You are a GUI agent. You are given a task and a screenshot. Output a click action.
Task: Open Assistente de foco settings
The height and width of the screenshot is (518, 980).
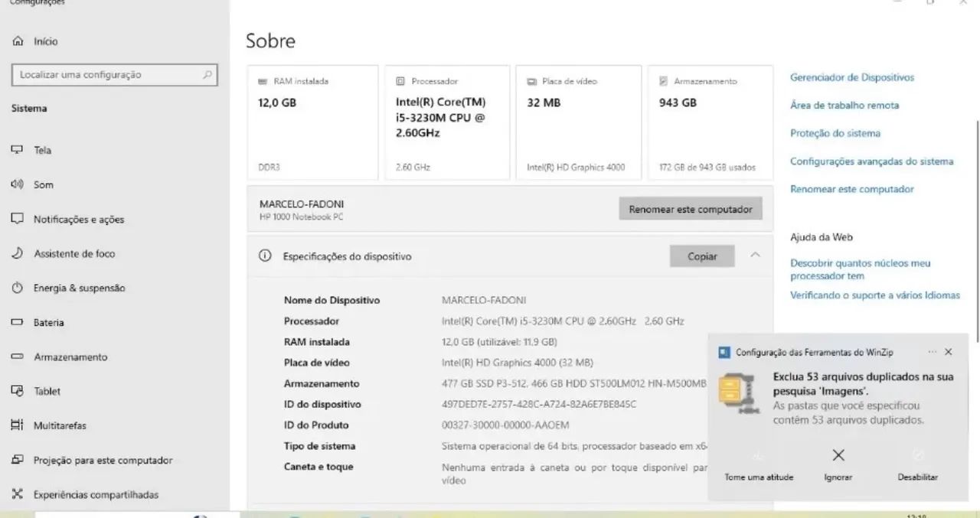pos(63,253)
